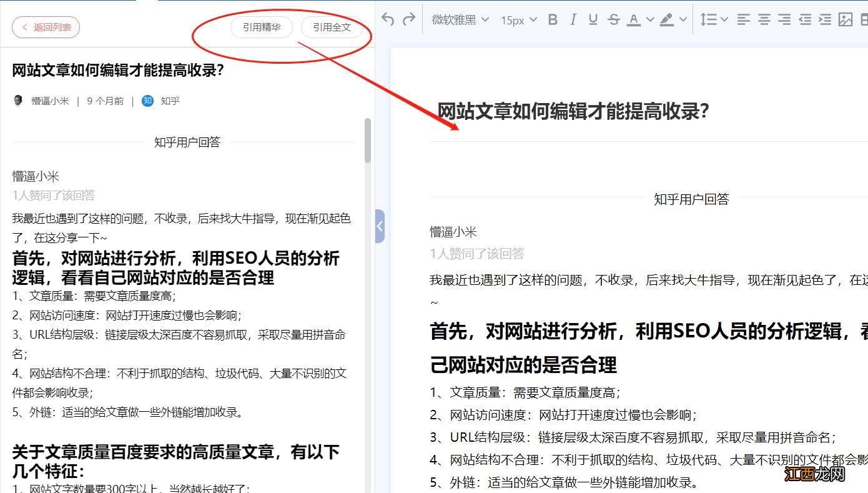
Task: Click the editor title 网站文章如何编辑才能提高收录?
Action: click(573, 111)
